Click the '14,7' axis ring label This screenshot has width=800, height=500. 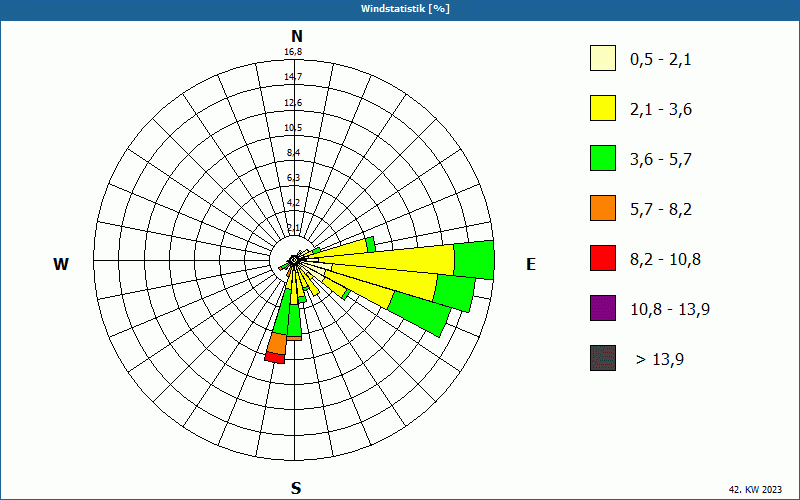[293, 77]
